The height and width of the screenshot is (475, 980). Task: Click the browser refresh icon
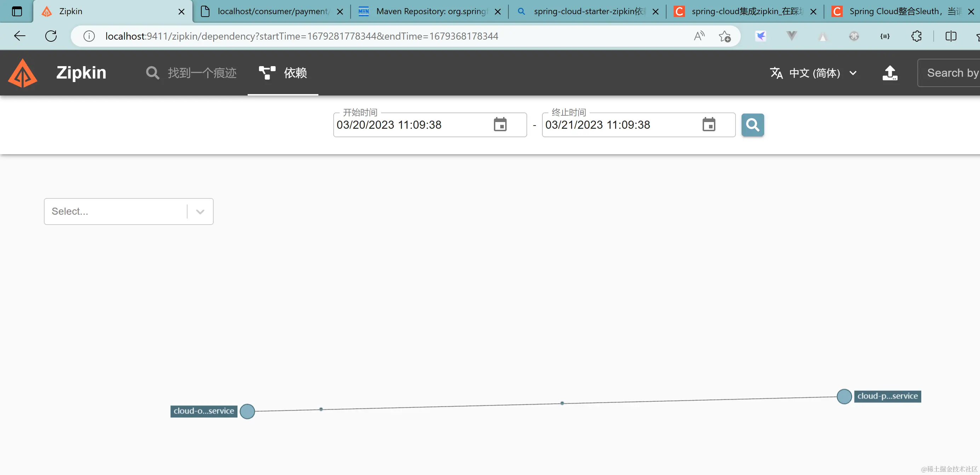click(x=51, y=36)
